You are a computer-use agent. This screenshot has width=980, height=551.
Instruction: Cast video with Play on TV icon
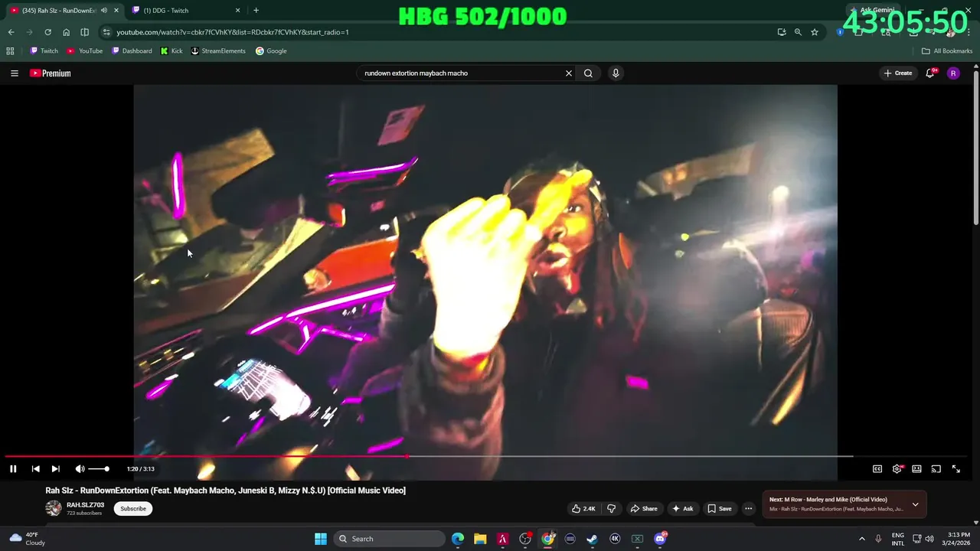tap(936, 469)
